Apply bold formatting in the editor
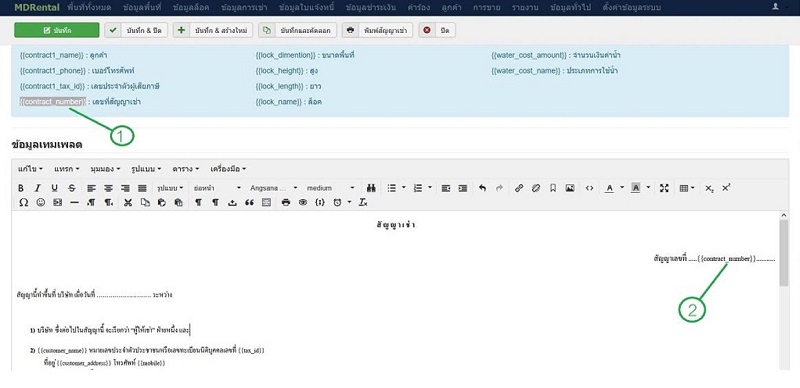The height and width of the screenshot is (388, 800). point(20,188)
